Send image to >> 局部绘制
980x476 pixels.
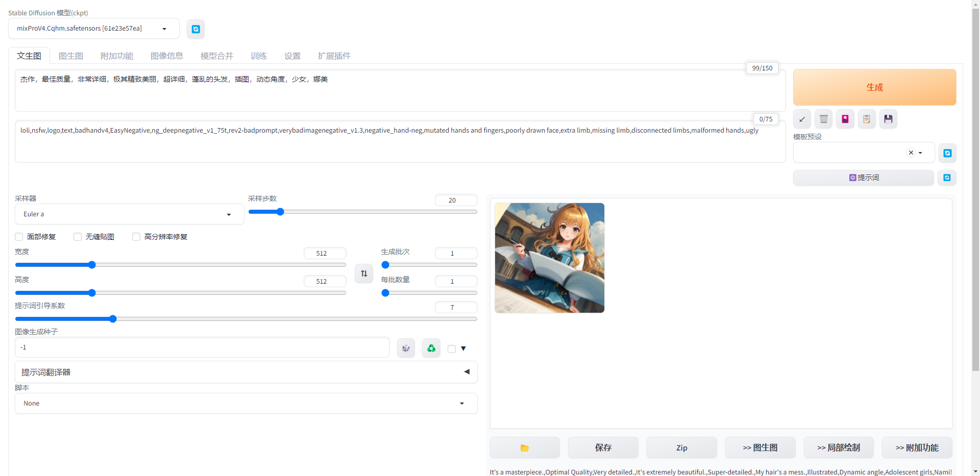839,448
